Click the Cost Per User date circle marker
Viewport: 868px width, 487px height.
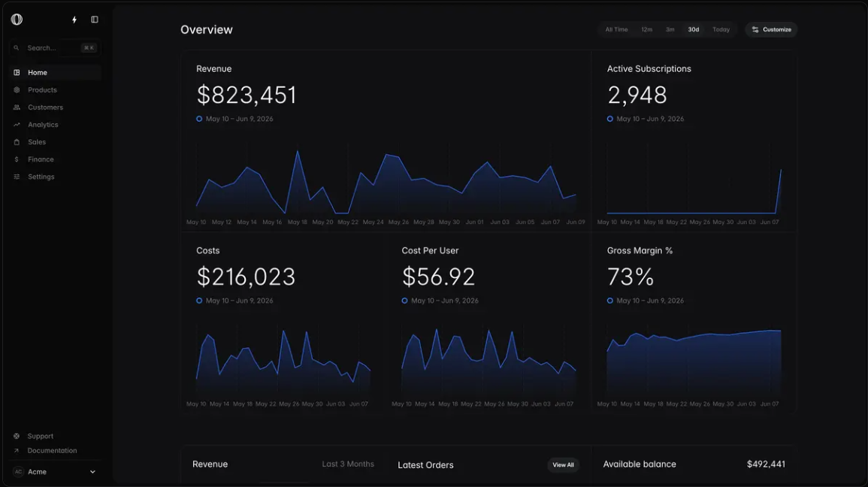point(404,301)
